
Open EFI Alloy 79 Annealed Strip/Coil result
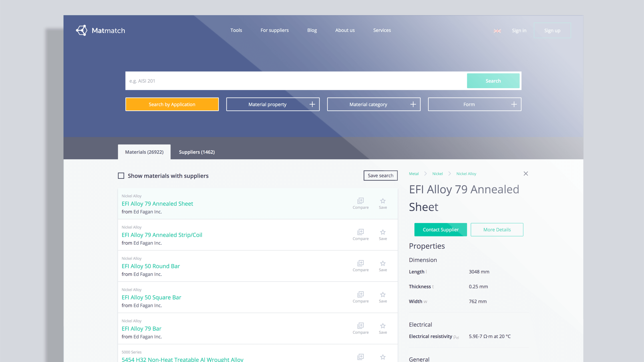pos(162,235)
